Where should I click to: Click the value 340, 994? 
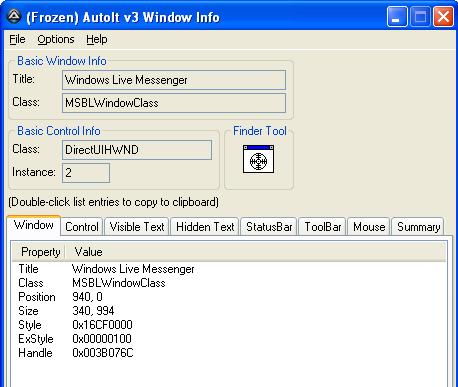coord(93,311)
